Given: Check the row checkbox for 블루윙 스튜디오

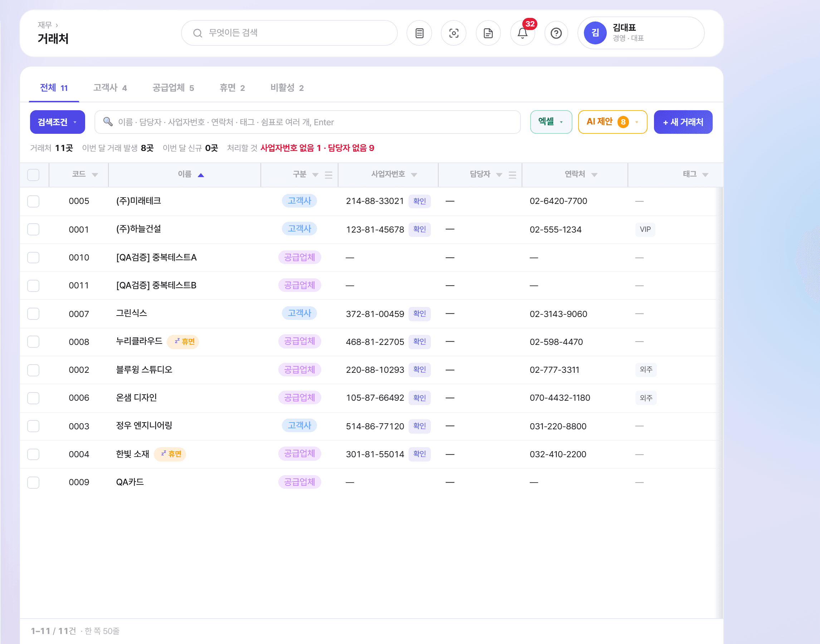Looking at the screenshot, I should (33, 370).
